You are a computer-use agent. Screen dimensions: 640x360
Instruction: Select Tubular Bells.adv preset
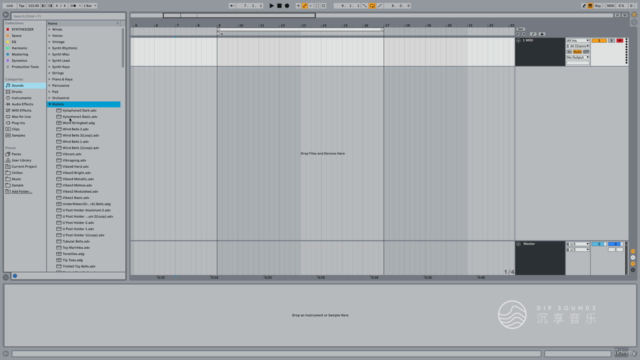76,241
